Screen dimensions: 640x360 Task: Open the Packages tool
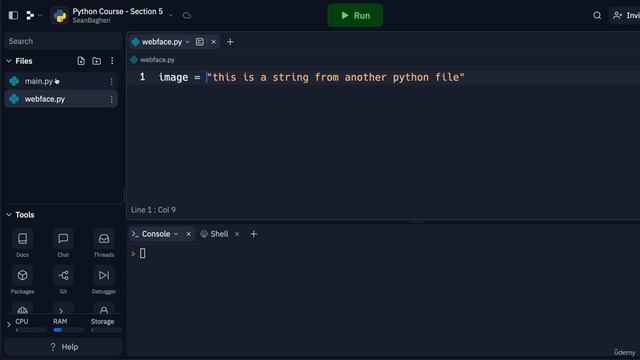pyautogui.click(x=22, y=280)
